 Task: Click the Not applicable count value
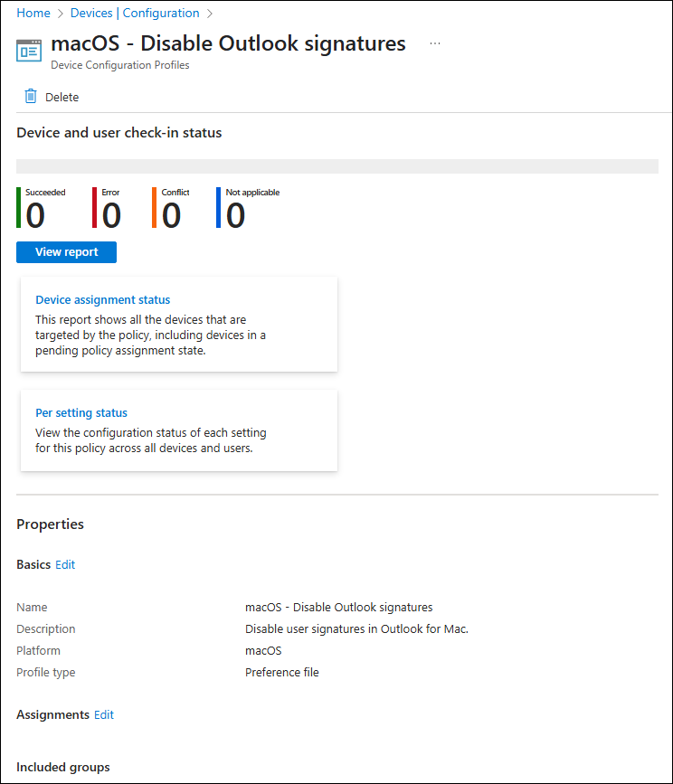coord(235,215)
